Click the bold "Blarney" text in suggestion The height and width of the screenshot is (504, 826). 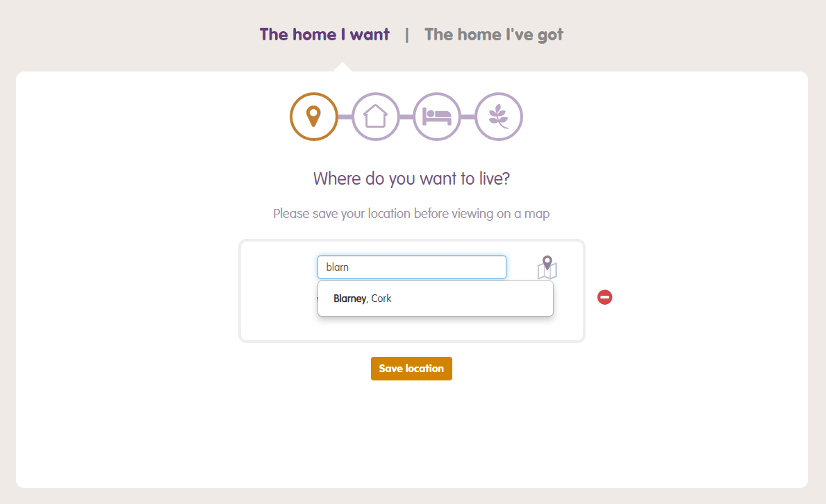pos(349,299)
